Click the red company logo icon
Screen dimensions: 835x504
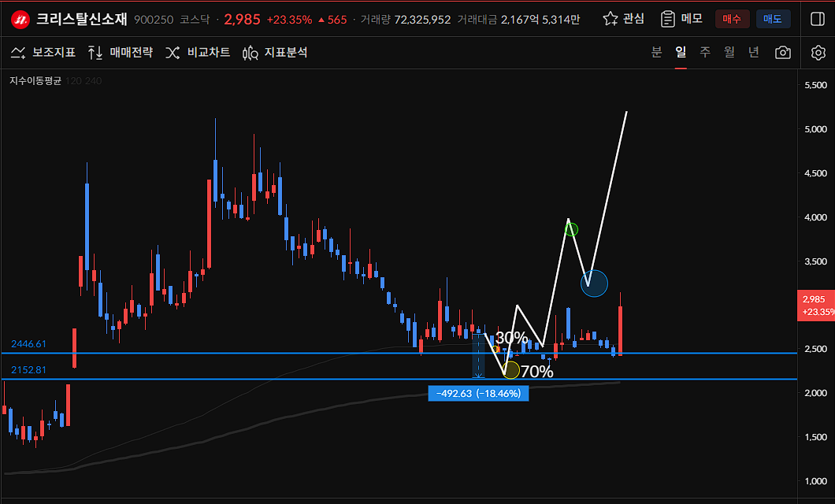tap(20, 20)
